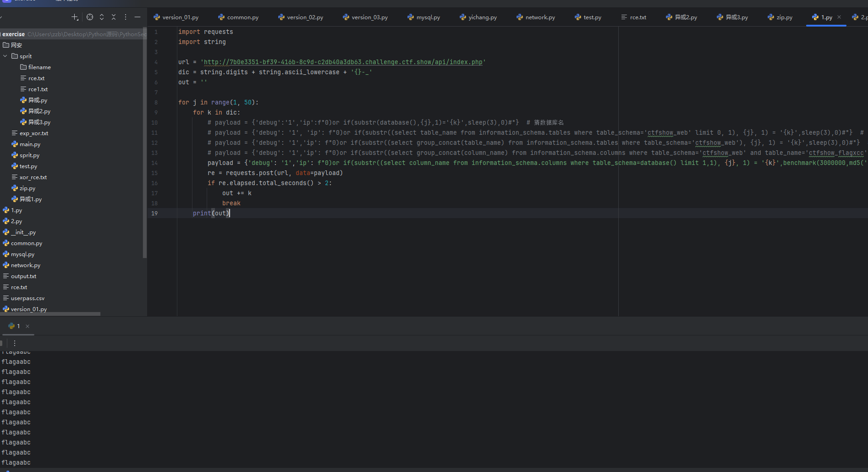The height and width of the screenshot is (472, 868).
Task: Select the sprit folder row in the tree
Action: [x=73, y=56]
